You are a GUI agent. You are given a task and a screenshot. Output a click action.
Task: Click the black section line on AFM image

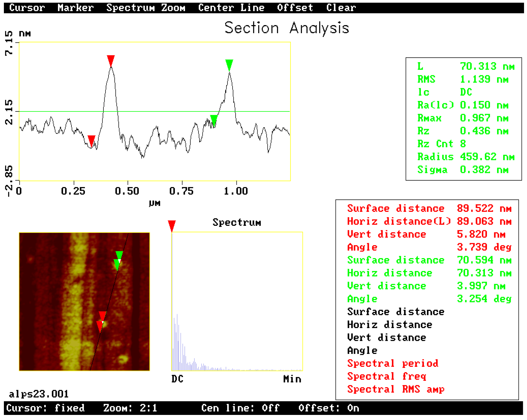pos(110,299)
